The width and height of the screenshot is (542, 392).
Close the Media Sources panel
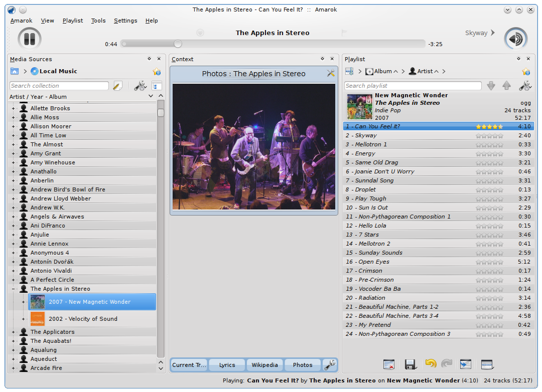pos(159,59)
